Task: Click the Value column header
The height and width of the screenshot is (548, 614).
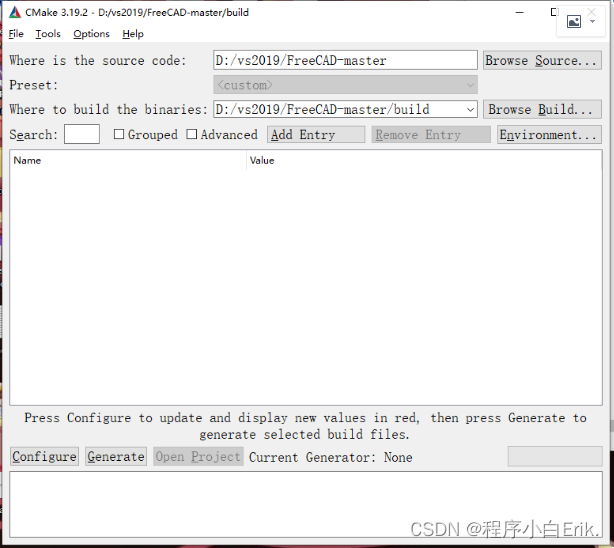Action: click(424, 160)
